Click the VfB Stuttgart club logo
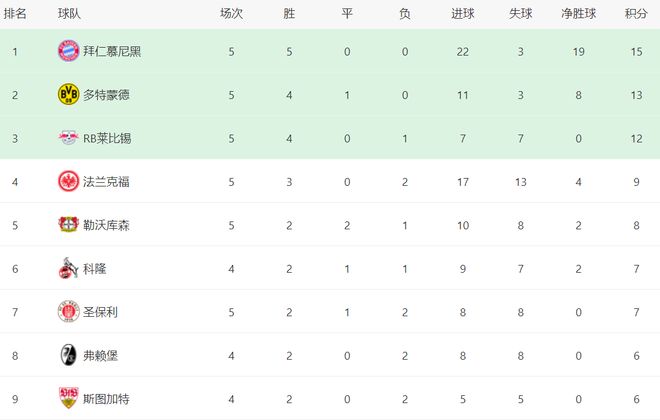This screenshot has width=660, height=420. click(68, 399)
